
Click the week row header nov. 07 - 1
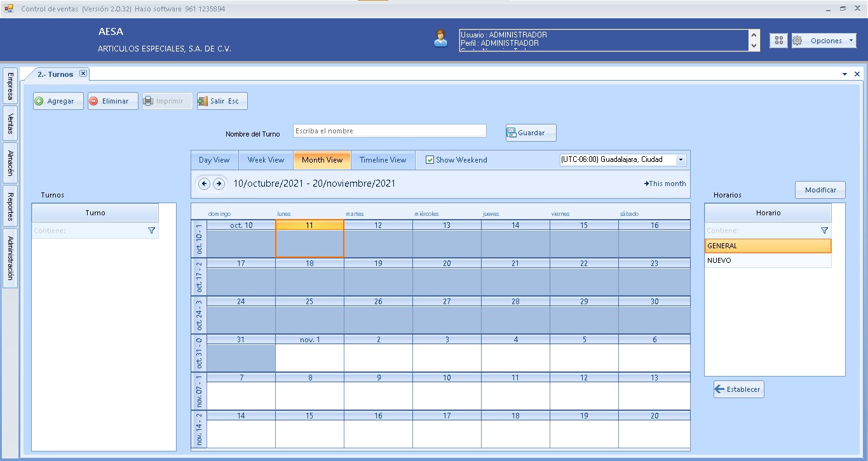[199, 391]
